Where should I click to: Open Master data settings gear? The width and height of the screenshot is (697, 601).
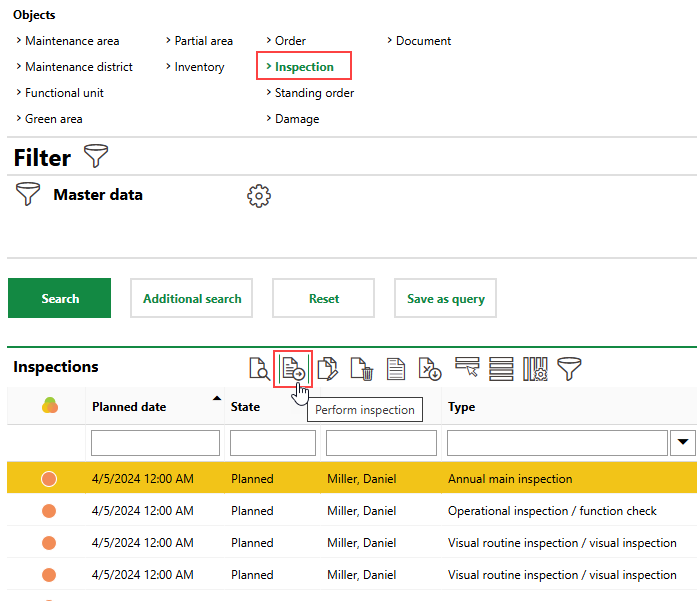click(x=259, y=196)
